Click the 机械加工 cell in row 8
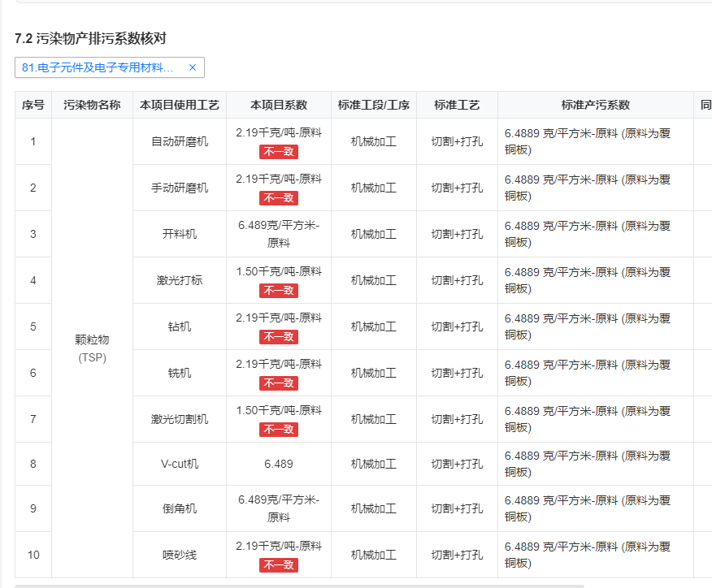Image resolution: width=712 pixels, height=588 pixels. [x=374, y=464]
